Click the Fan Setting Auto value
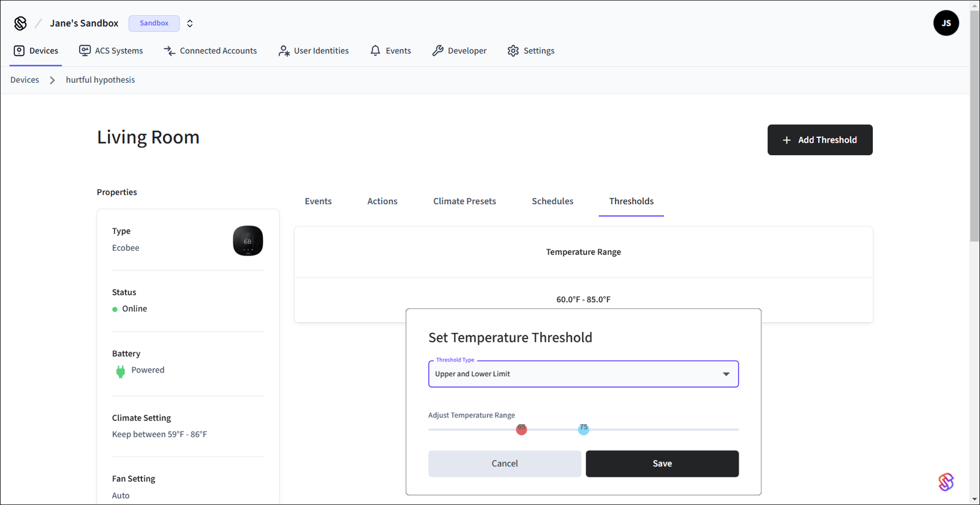This screenshot has width=980, height=505. point(121,496)
